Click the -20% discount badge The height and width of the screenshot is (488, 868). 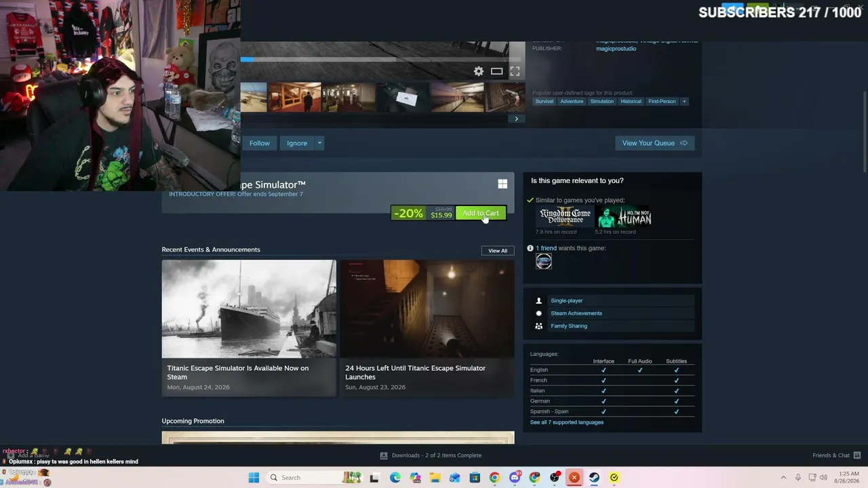pyautogui.click(x=408, y=213)
